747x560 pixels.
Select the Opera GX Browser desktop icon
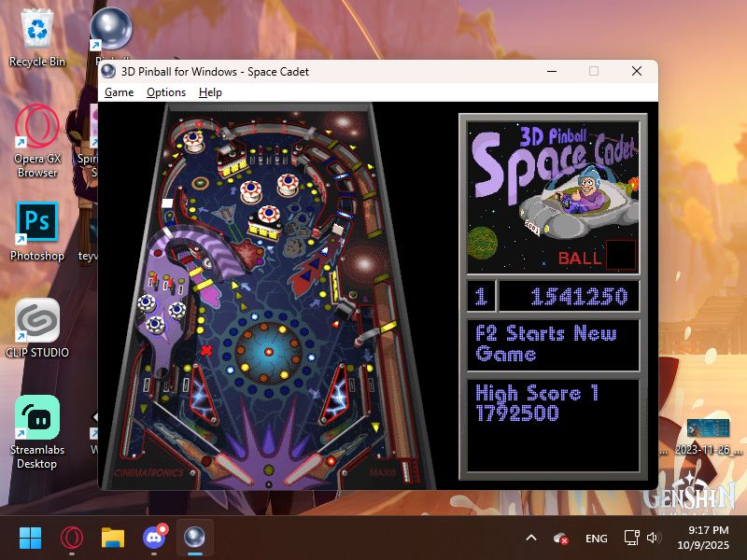37,141
